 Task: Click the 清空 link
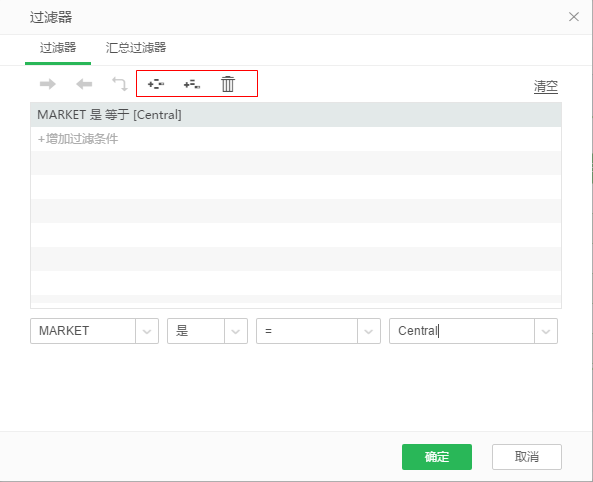[x=546, y=86]
